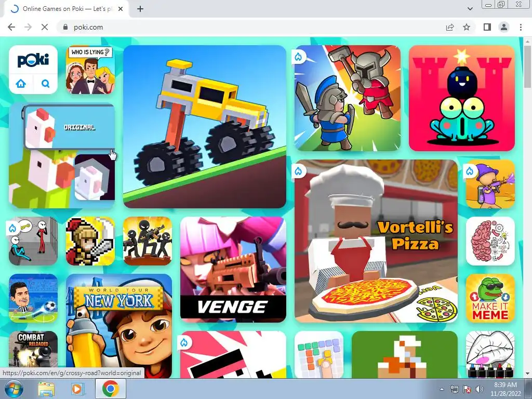Close the Poki browser tab
The width and height of the screenshot is (532, 399).
(x=121, y=9)
